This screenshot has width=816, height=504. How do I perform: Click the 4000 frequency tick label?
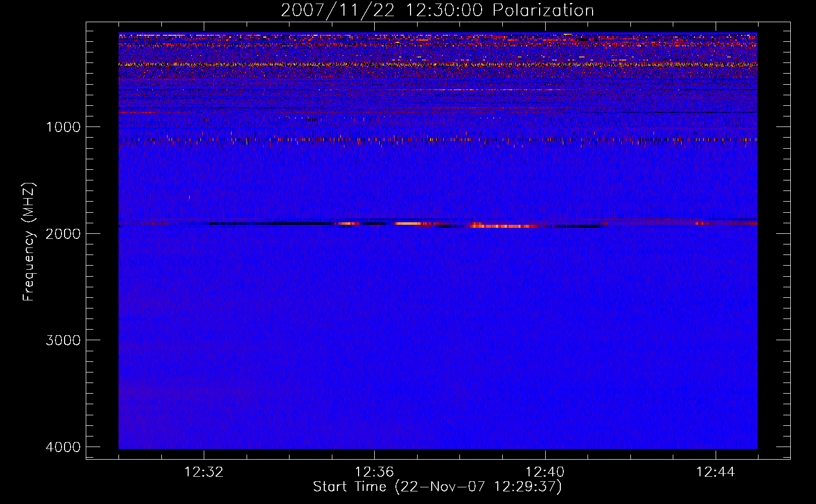pyautogui.click(x=63, y=447)
